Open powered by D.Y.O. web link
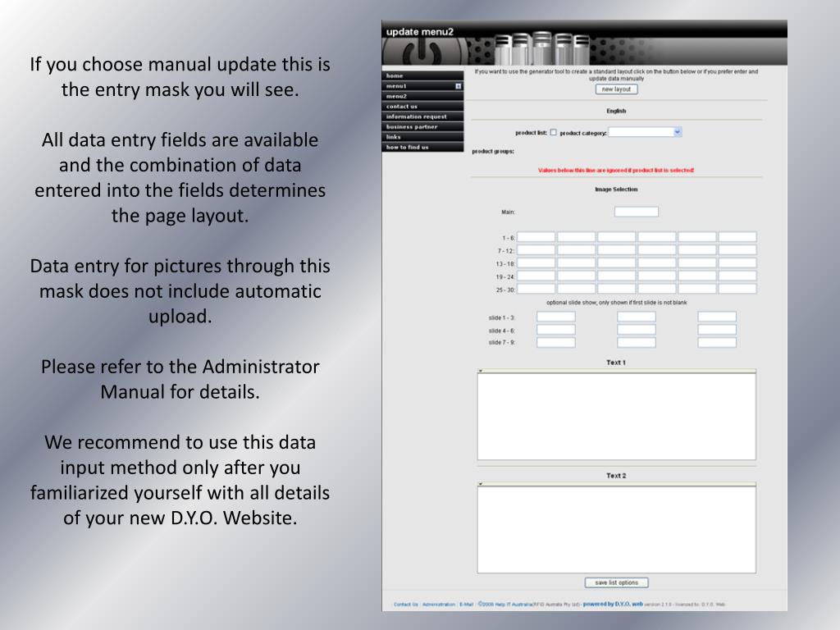 [x=612, y=605]
